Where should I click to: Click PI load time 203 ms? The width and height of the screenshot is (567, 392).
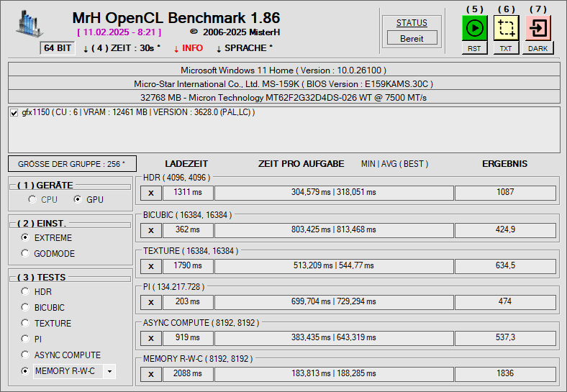pyautogui.click(x=188, y=302)
